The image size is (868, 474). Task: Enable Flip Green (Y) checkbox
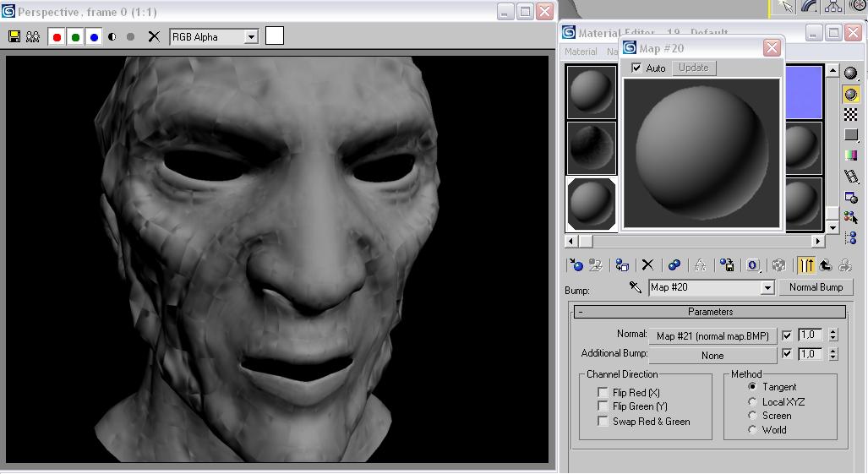(603, 406)
